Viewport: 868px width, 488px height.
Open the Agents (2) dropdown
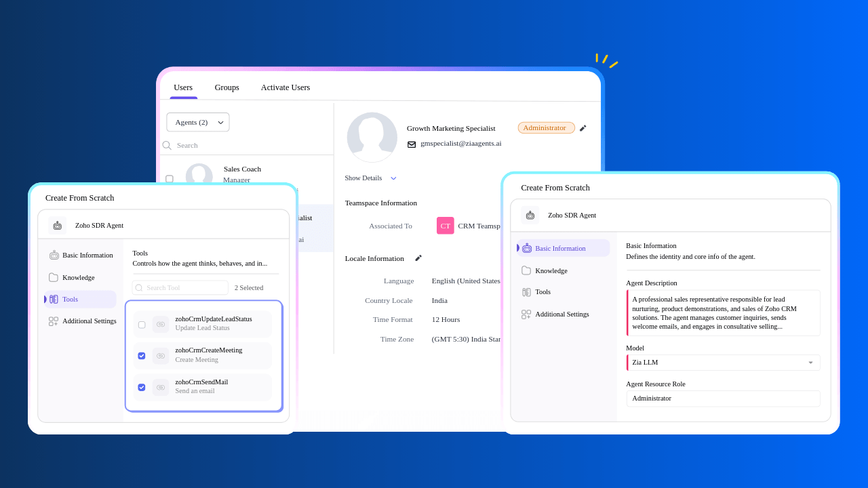point(198,122)
